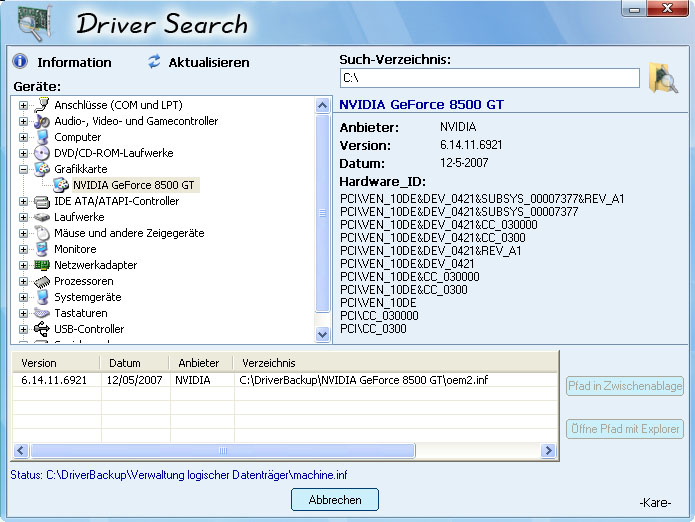This screenshot has width=695, height=522.
Task: Collapse the Grafikkarte tree node
Action: 24,169
